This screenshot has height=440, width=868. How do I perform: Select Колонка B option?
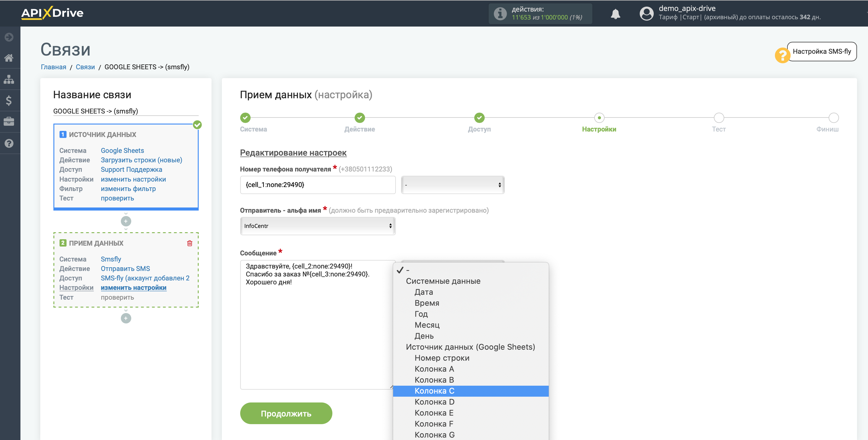click(x=471, y=380)
